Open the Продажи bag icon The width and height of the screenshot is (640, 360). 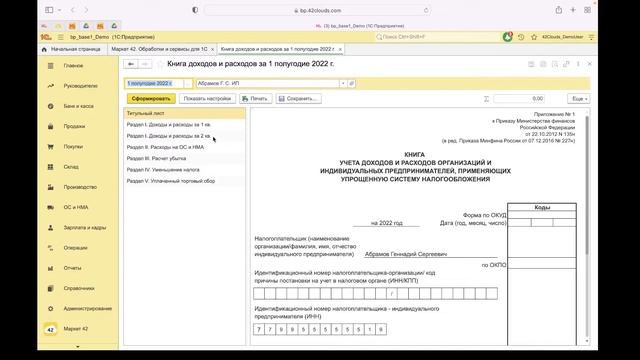(x=51, y=127)
